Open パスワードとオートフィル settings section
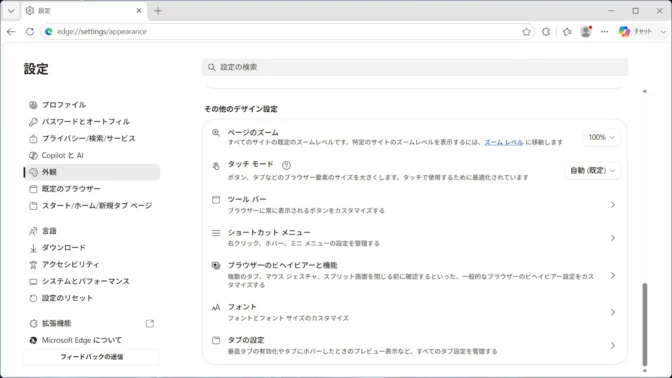 click(x=92, y=122)
